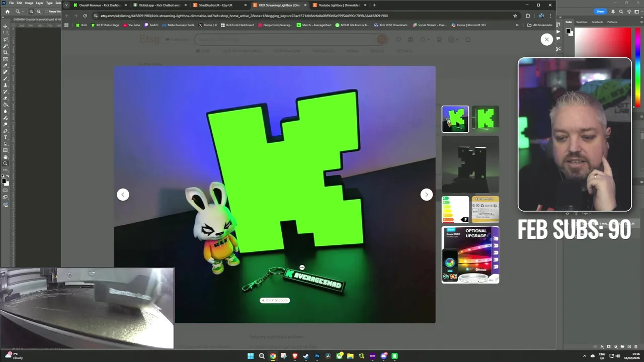This screenshot has height=362, width=644.
Task: Select the Crop tool in Photoshop
Action: pos(6,52)
